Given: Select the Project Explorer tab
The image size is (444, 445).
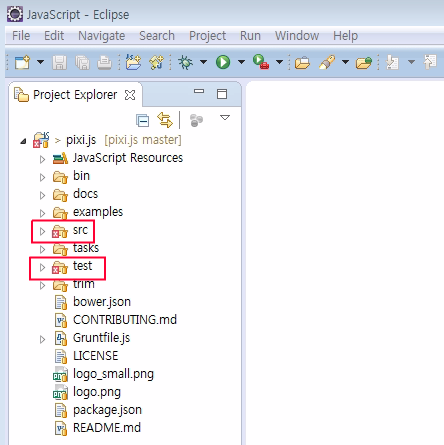Looking at the screenshot, I should [75, 95].
